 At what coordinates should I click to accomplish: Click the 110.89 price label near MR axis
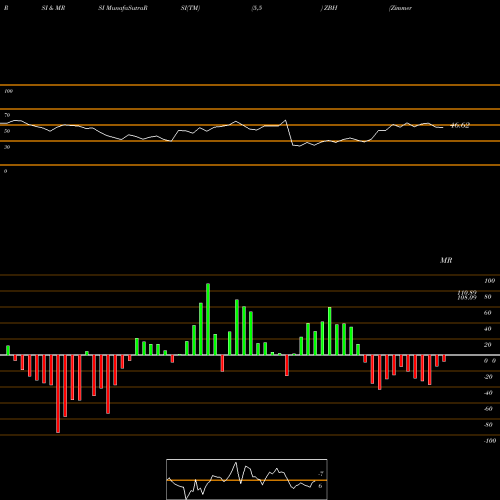pyautogui.click(x=467, y=293)
